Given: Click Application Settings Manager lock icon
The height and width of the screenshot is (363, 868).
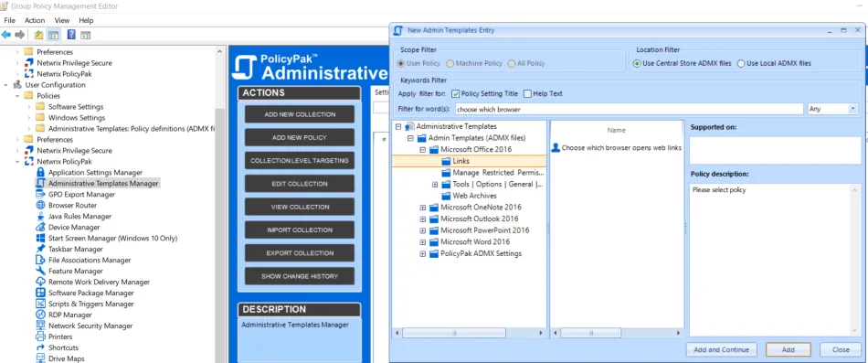Looking at the screenshot, I should [x=40, y=172].
